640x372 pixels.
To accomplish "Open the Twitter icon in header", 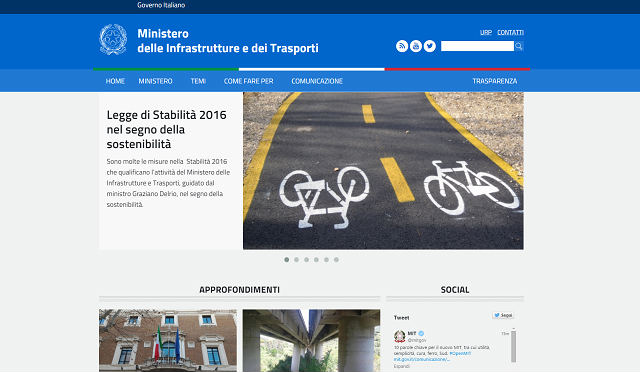I will tap(429, 46).
